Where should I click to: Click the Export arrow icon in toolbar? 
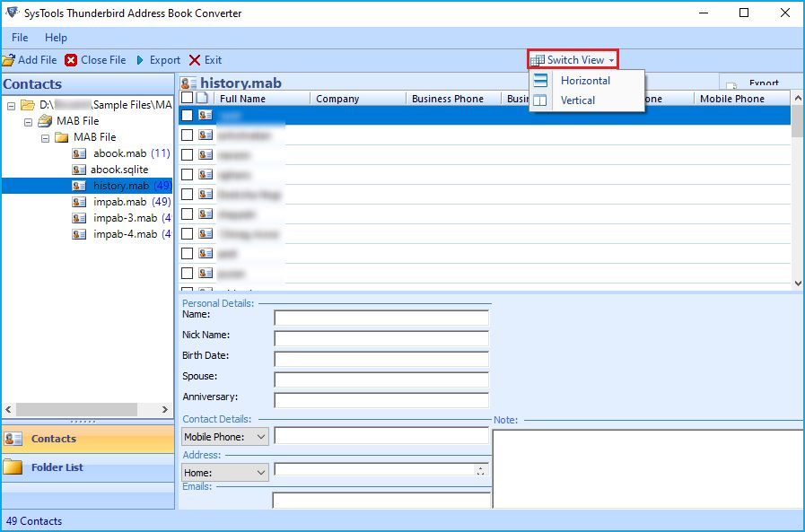pyautogui.click(x=140, y=60)
